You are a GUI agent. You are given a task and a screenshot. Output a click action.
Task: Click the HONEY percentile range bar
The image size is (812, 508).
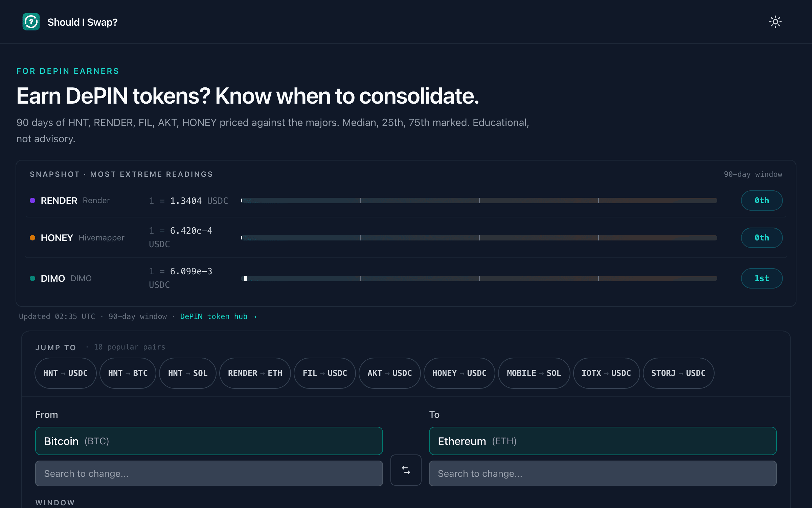coord(479,238)
